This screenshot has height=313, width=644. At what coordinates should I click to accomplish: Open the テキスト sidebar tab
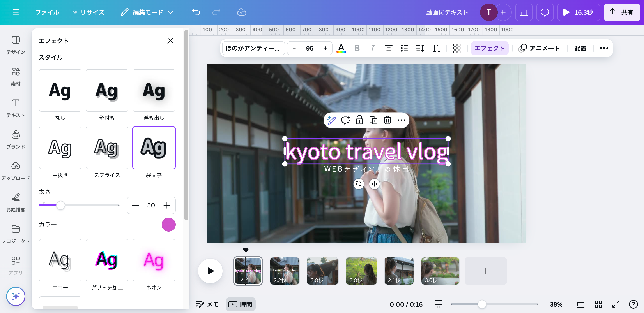tap(16, 108)
